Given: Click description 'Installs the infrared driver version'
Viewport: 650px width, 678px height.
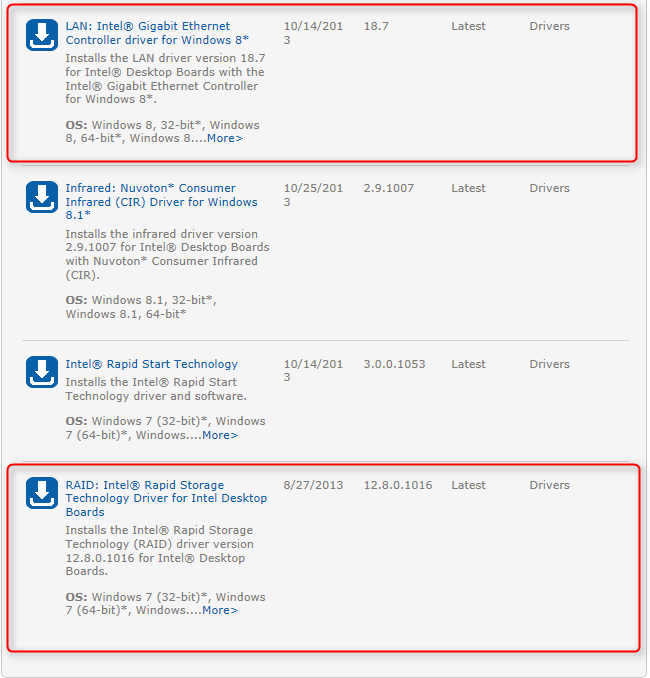Looking at the screenshot, I should tap(167, 254).
